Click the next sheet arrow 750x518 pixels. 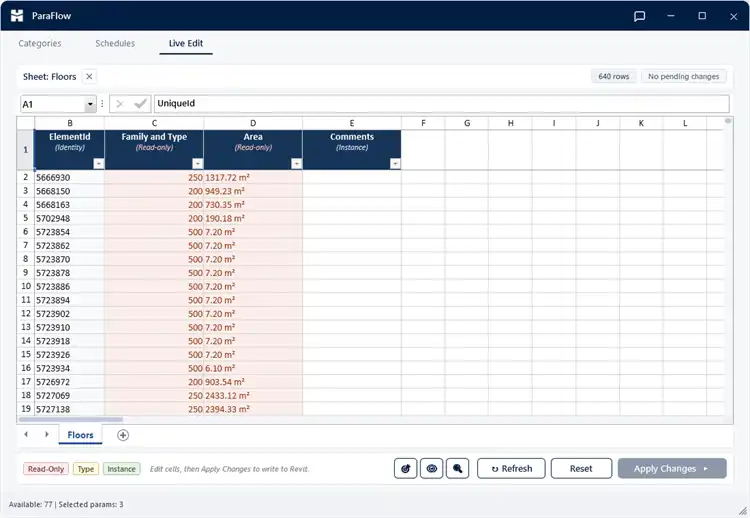[46, 434]
